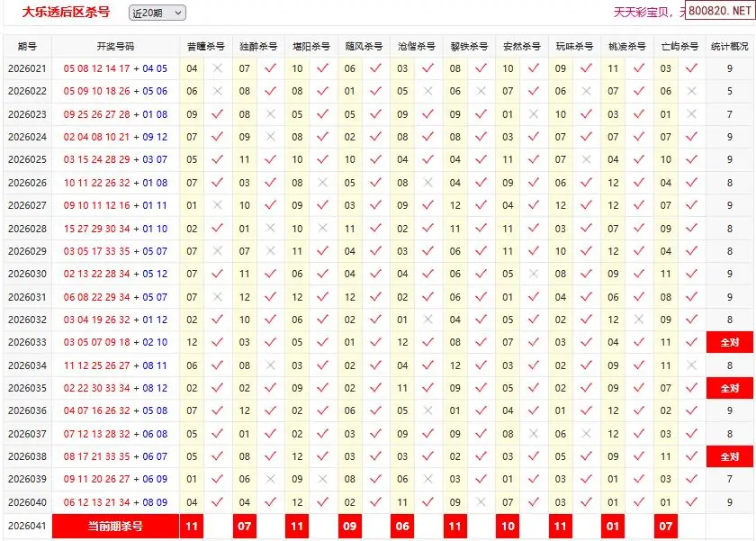This screenshot has height=541, width=756.
Task: Click the red 06 cell in row 2026041
Action: 402,526
